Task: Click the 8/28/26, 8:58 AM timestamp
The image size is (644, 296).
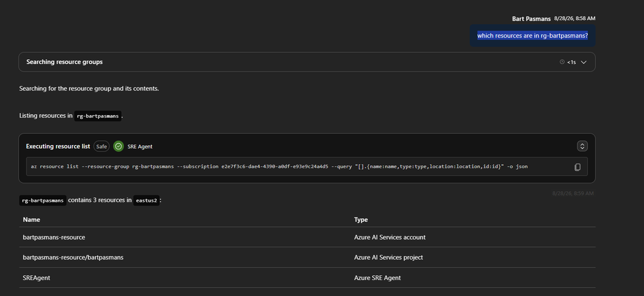Action: coord(575,18)
